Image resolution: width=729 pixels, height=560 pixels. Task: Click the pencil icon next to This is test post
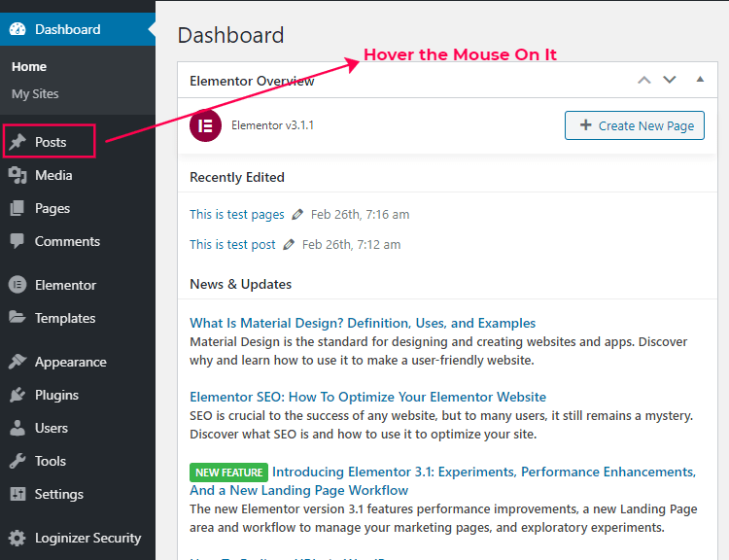tap(289, 245)
